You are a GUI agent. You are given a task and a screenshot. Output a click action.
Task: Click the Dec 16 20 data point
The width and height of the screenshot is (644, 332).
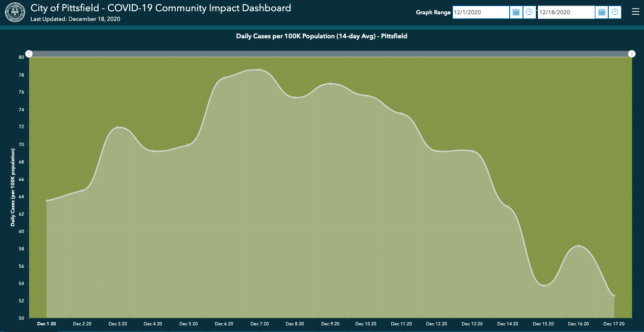tap(579, 246)
